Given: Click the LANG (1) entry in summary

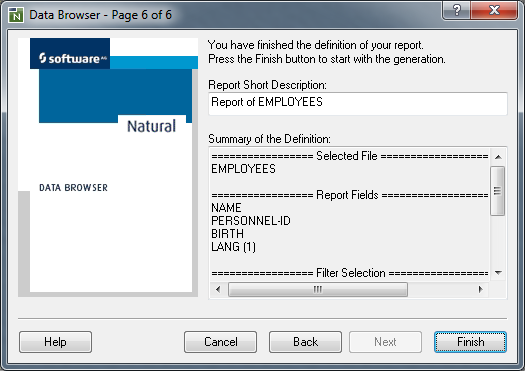Looking at the screenshot, I should [233, 247].
